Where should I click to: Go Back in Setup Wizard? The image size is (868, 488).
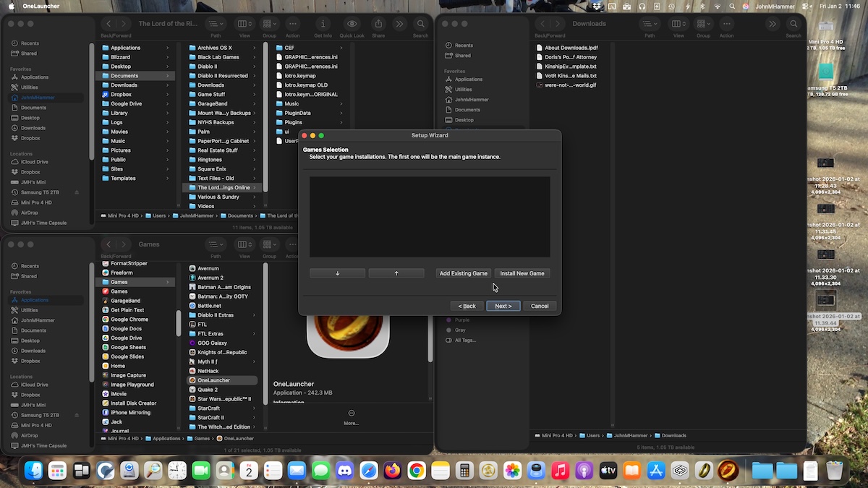coord(467,306)
